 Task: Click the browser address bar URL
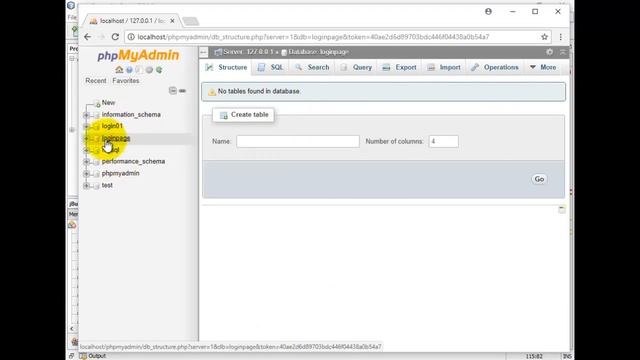coord(313,37)
